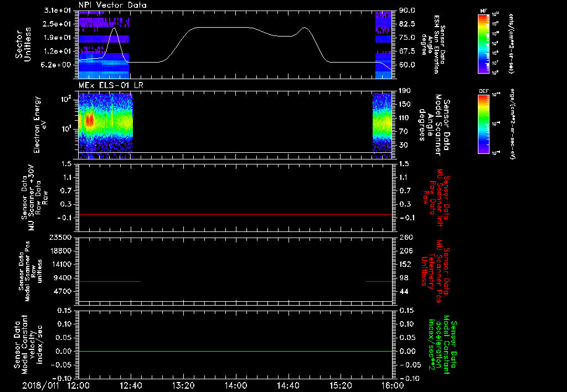This screenshot has width=567, height=392.
Task: Click the "NF" label above the color bar
Action: pos(483,11)
